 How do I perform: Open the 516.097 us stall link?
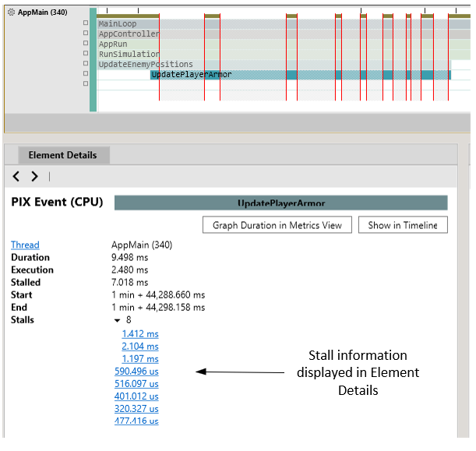coord(136,384)
